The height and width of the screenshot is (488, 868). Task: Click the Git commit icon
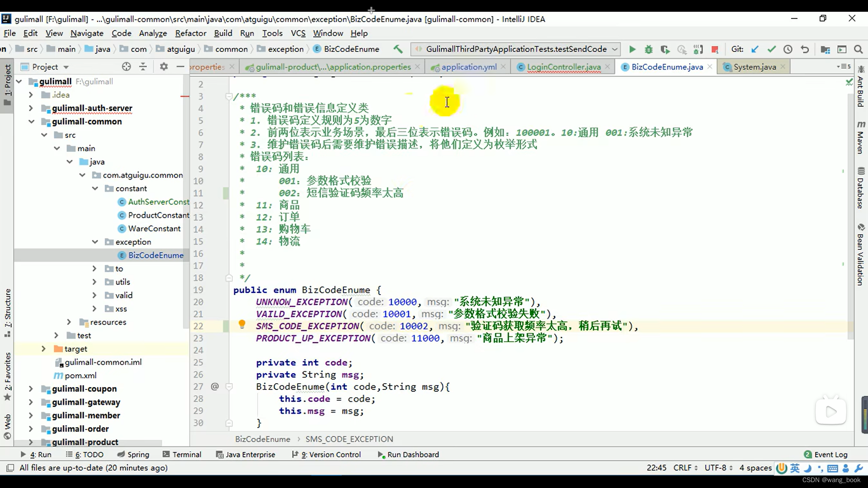(x=771, y=49)
